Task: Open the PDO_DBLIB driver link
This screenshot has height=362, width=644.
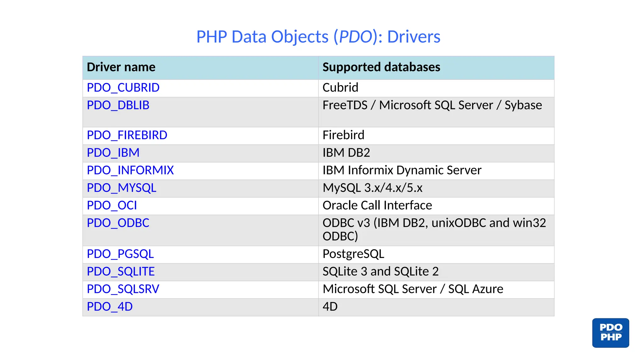Action: tap(118, 105)
